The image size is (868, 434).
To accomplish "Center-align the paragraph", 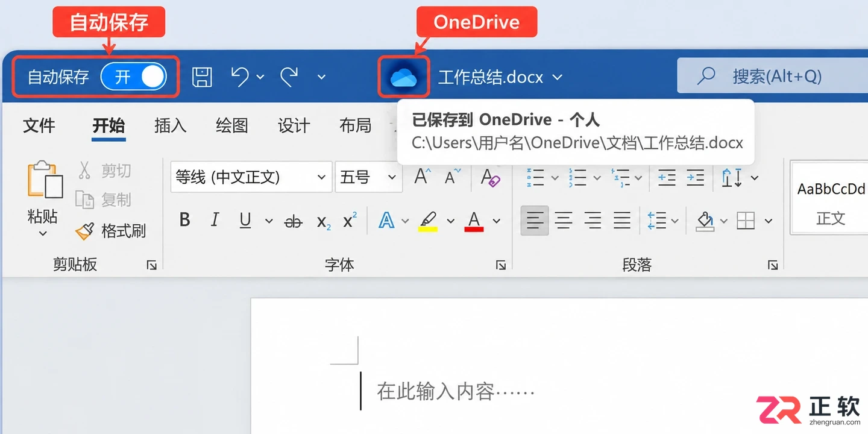I will 564,221.
